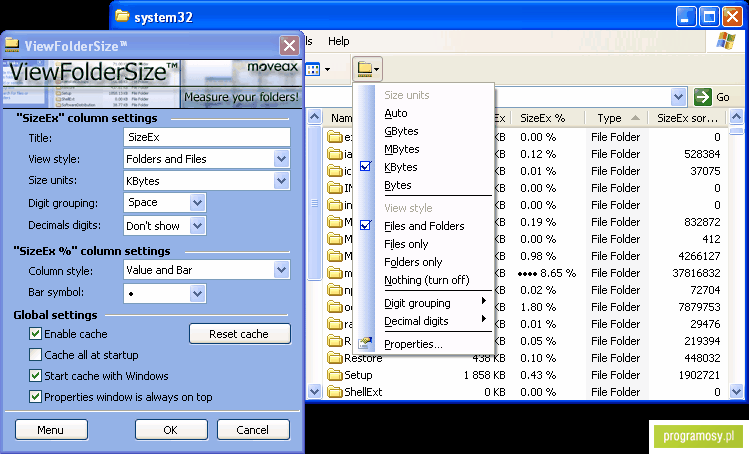Click the right scrollbar up arrow in file list
749x454 pixels.
(737, 116)
